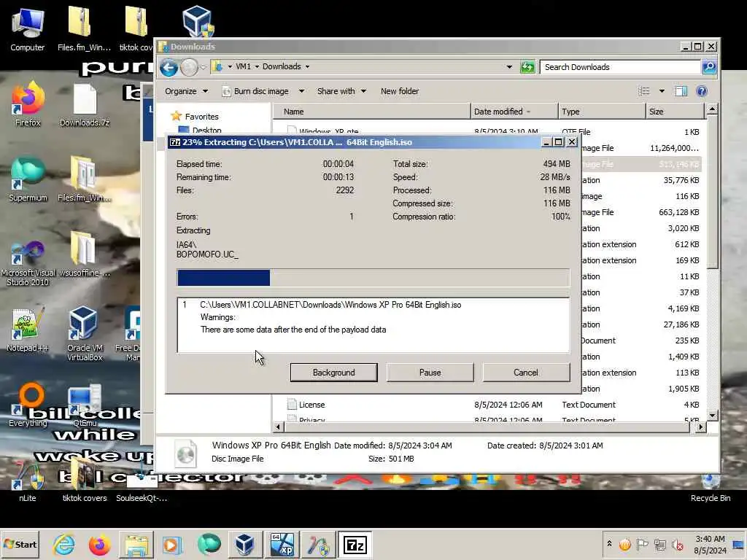Open Firefox from the taskbar
Viewport: 747px width, 560px height.
coord(99,544)
